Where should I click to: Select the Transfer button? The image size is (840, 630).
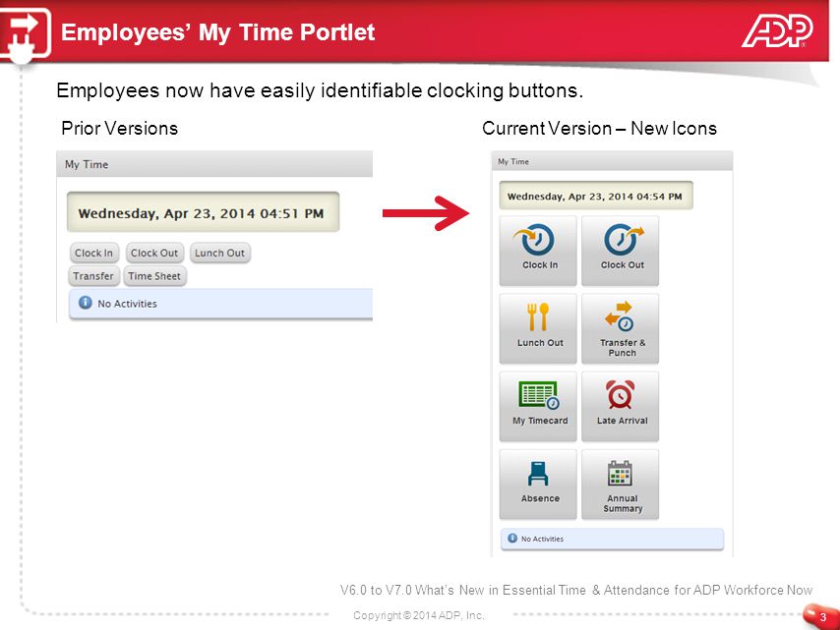93,276
